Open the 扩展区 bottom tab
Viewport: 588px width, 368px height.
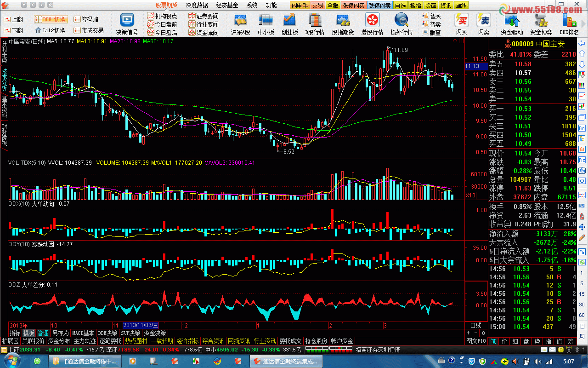pyautogui.click(x=10, y=341)
